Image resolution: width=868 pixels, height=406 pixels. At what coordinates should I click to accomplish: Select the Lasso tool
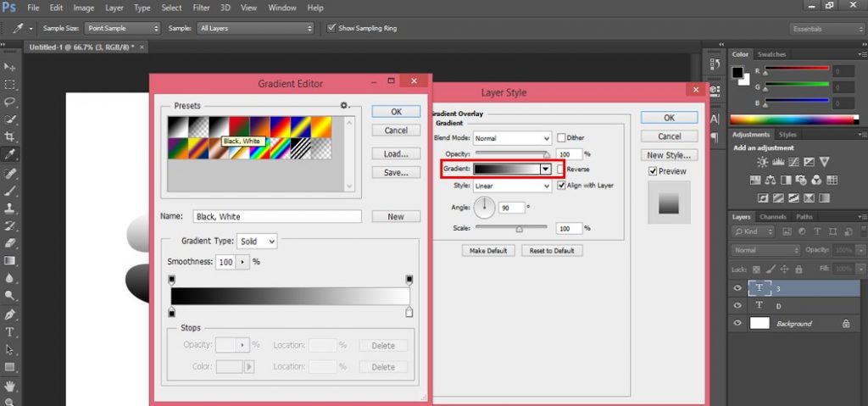[10, 102]
